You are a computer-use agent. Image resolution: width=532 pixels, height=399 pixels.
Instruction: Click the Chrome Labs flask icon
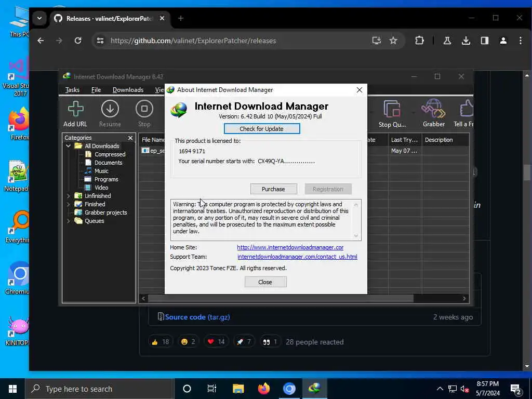(x=447, y=41)
